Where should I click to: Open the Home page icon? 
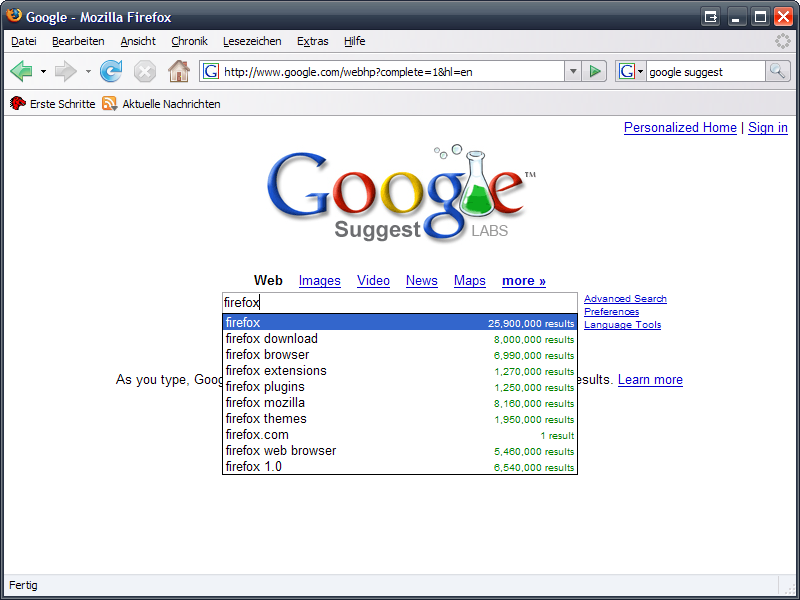pos(179,71)
